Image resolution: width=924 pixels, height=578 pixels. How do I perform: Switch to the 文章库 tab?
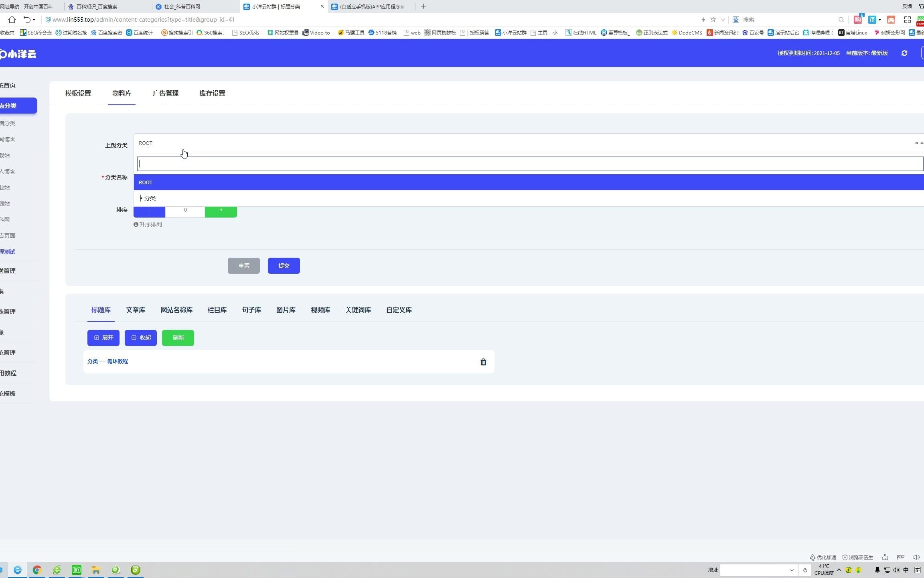(136, 310)
